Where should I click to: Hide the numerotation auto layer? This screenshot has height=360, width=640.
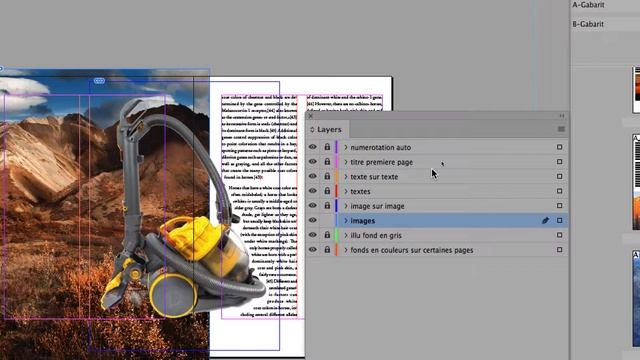click(x=313, y=147)
